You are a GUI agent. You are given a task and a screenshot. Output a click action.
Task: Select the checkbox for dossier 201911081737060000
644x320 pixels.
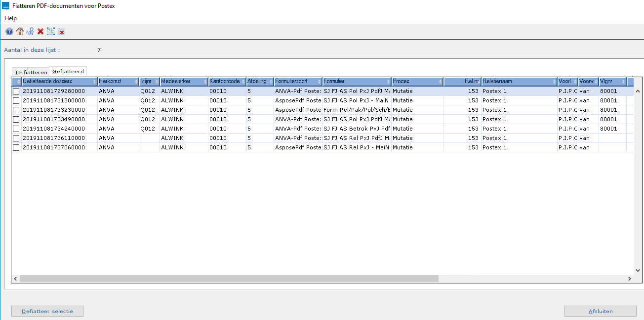pyautogui.click(x=16, y=148)
